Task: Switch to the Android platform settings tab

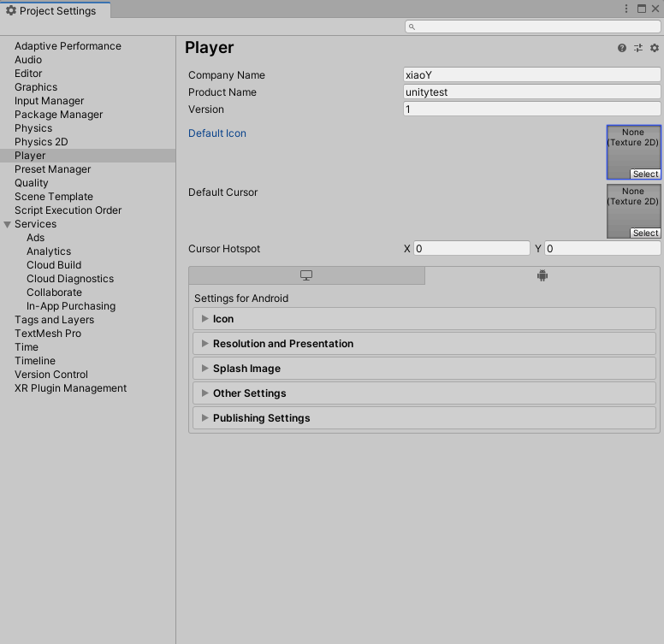Action: coord(542,275)
